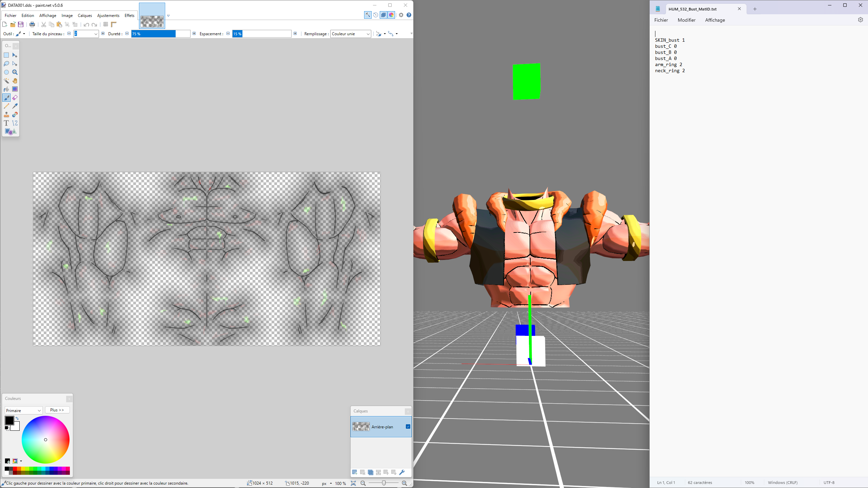Open Affichage menu in Notepad

pos(715,20)
